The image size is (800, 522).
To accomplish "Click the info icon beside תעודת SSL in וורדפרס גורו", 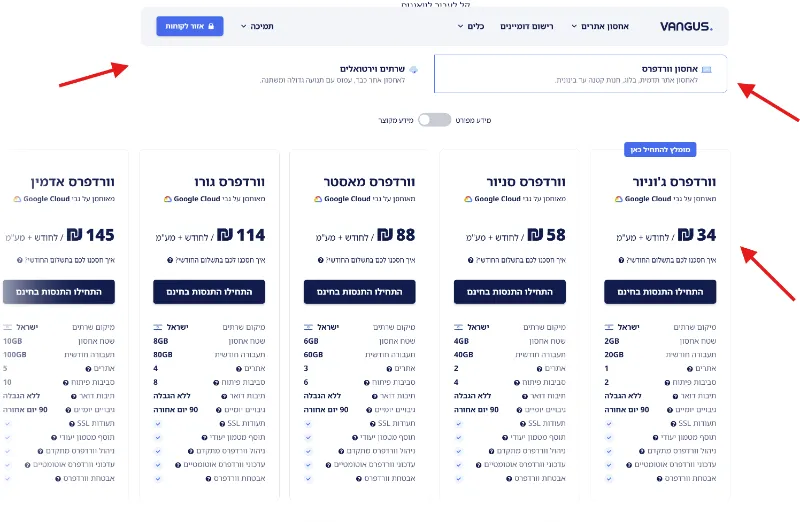I will tap(222, 424).
